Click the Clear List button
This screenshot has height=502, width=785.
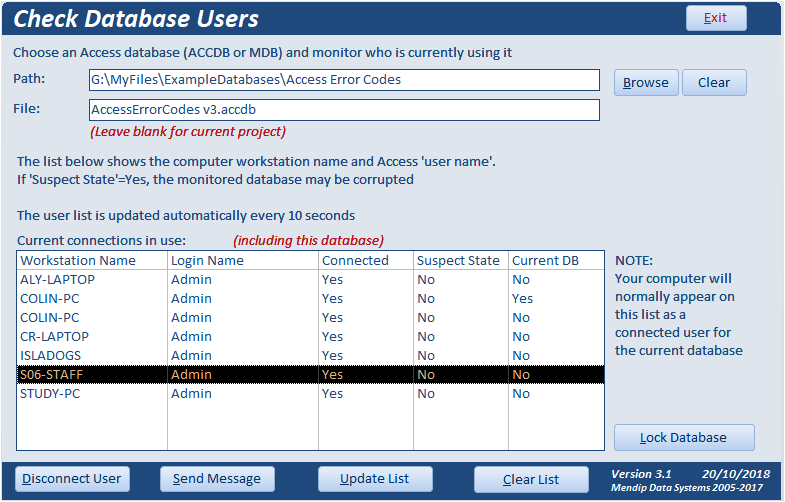(531, 479)
